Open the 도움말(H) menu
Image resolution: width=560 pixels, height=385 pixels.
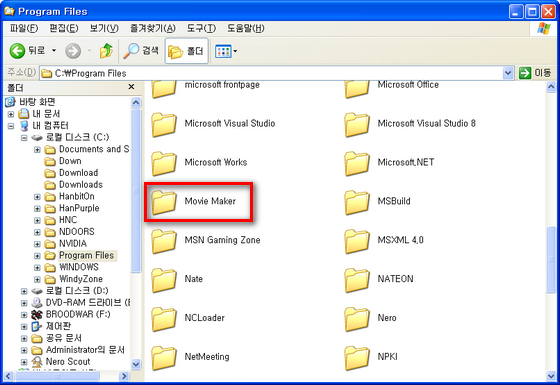tap(245, 28)
